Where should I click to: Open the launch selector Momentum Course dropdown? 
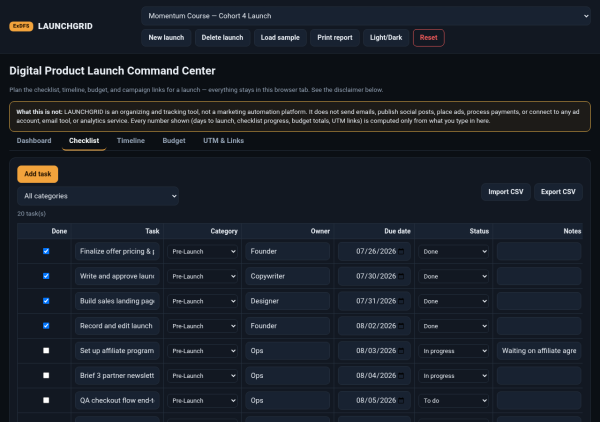pyautogui.click(x=366, y=16)
